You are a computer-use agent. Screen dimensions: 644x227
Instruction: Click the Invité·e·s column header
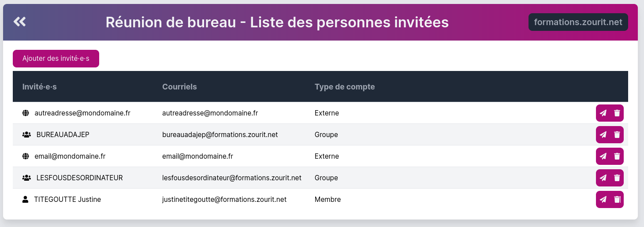40,87
